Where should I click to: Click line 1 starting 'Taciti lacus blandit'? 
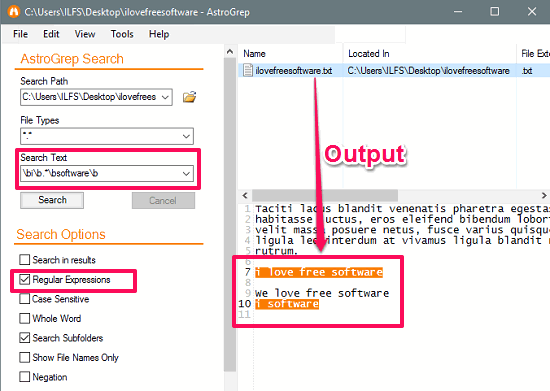pos(402,209)
